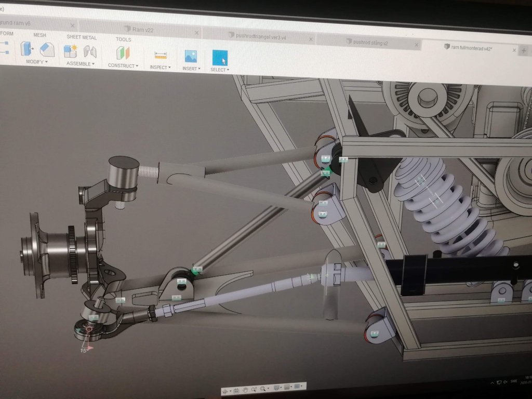Open the CONSTRUCT dropdown menu
This screenshot has width=532, height=399.
click(x=123, y=66)
